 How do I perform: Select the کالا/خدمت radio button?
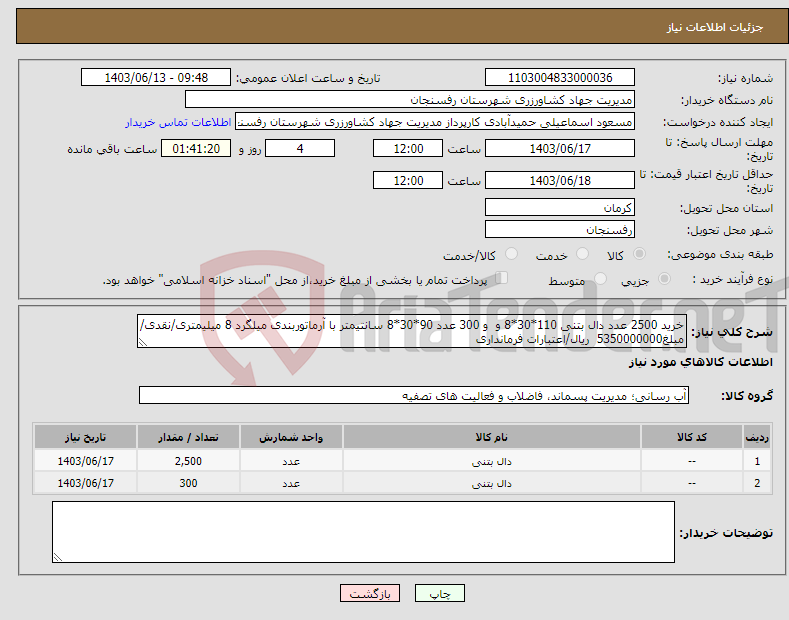point(511,254)
